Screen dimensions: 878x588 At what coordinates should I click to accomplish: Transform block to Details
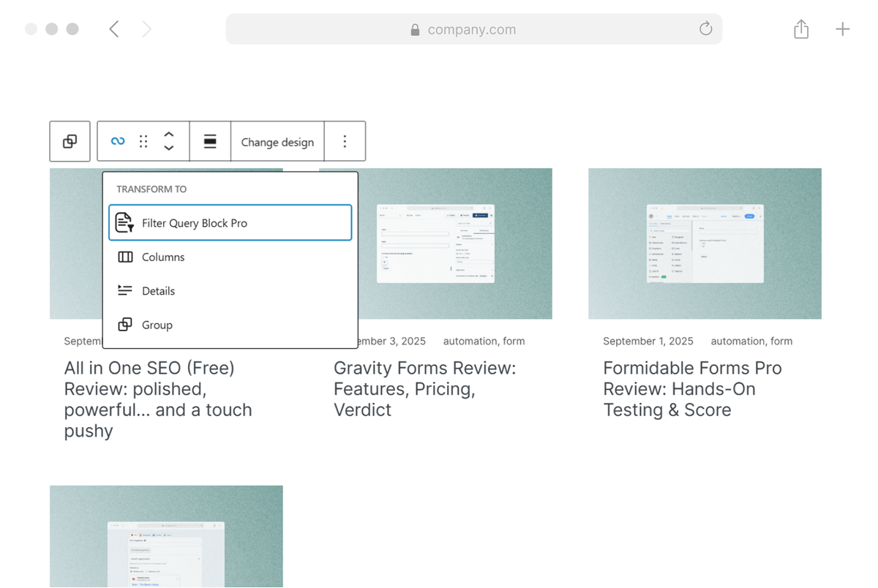(230, 290)
